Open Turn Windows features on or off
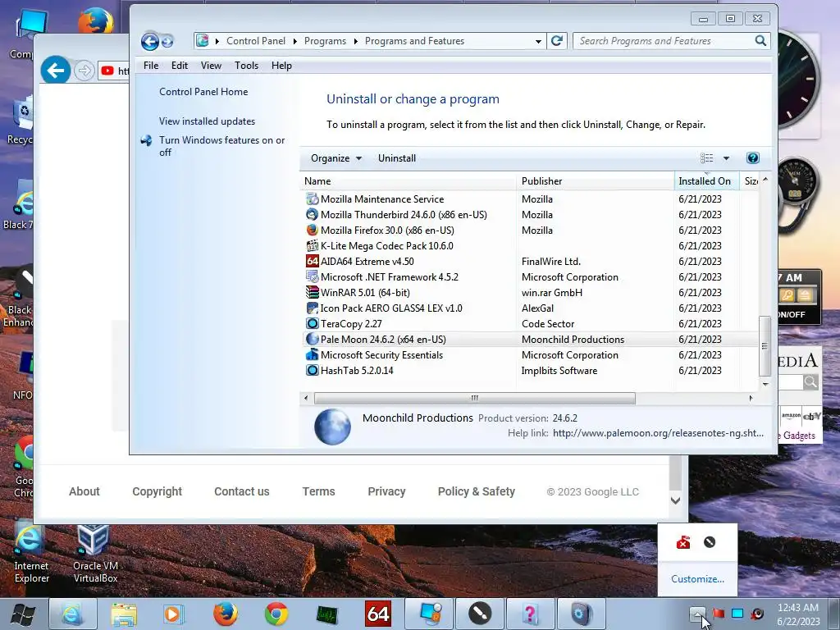840x630 pixels. [221, 146]
